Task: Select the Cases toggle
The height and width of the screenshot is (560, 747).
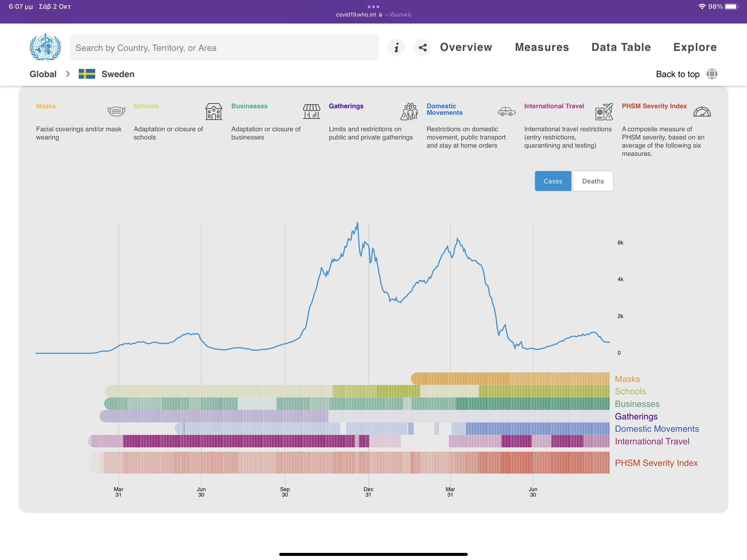Action: [x=553, y=181]
